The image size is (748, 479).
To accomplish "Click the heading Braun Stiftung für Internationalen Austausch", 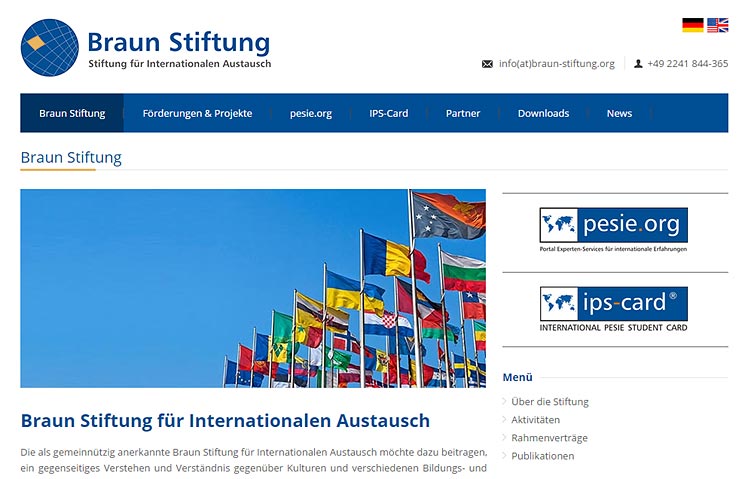I will (x=225, y=421).
